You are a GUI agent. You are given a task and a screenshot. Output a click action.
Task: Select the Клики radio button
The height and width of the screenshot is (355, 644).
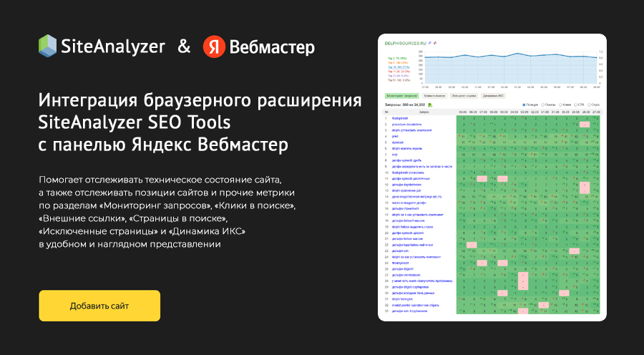point(560,104)
